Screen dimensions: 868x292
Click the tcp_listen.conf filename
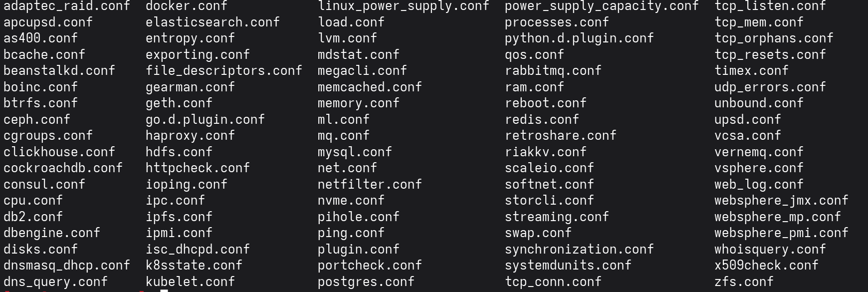[770, 6]
